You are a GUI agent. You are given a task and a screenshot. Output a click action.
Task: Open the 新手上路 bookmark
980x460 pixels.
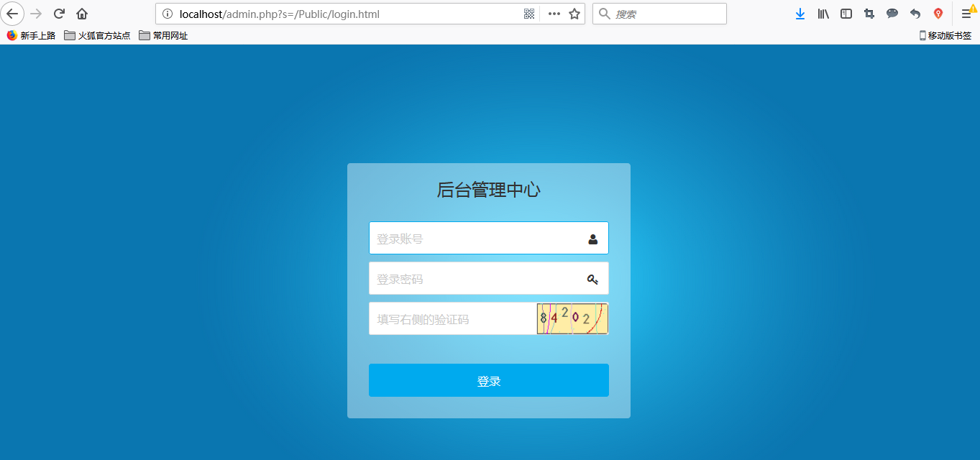(x=31, y=35)
